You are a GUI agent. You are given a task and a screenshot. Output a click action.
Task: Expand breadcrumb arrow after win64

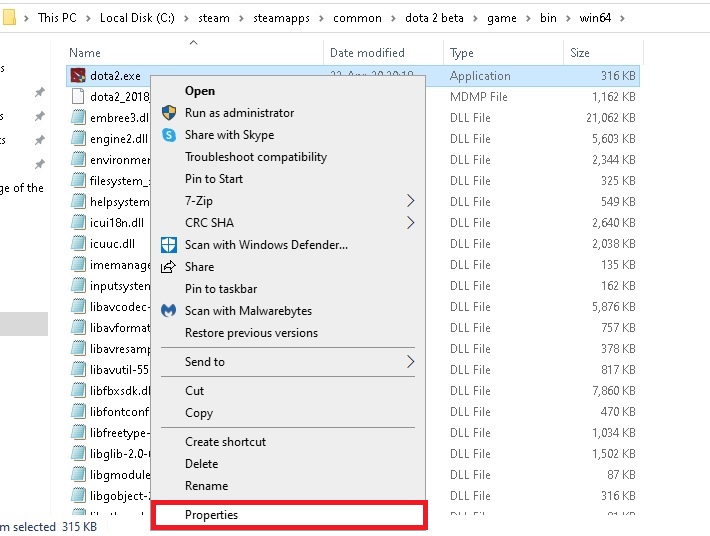[x=623, y=18]
